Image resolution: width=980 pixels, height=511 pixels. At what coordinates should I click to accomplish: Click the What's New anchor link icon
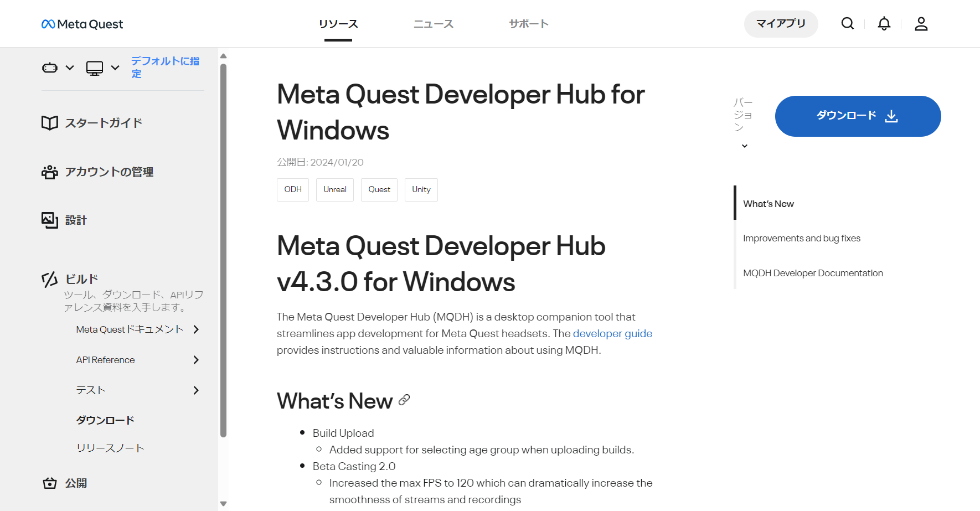[x=404, y=400]
